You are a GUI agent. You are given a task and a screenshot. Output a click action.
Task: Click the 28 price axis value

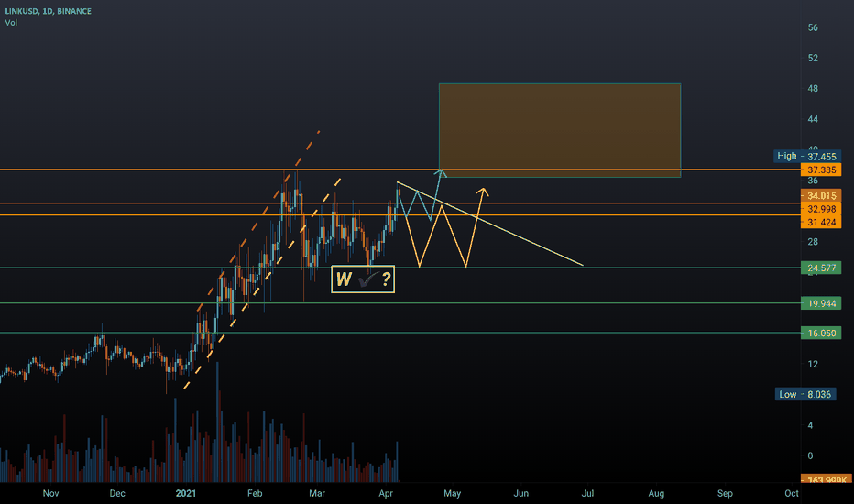(813, 241)
